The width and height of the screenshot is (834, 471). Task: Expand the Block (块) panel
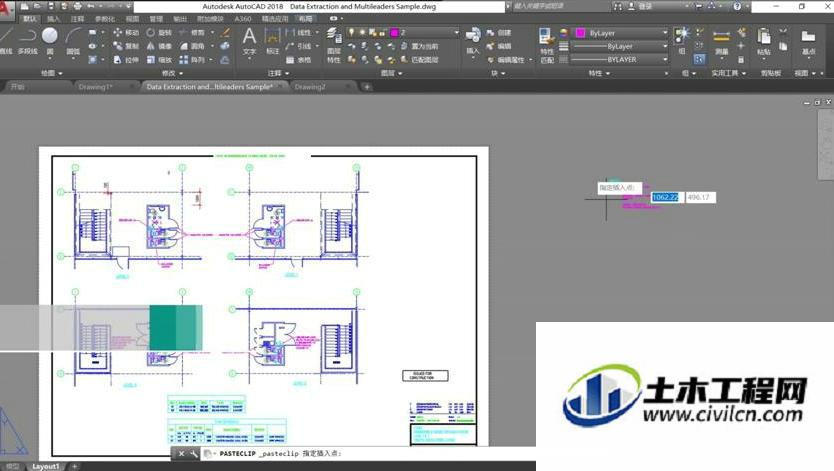498,73
